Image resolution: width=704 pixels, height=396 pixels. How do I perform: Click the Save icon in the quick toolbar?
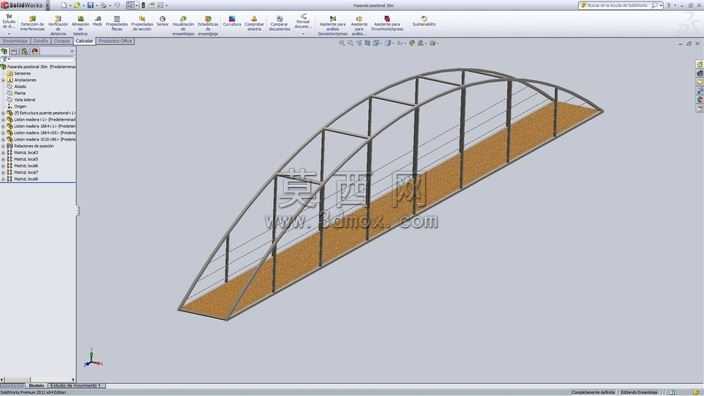click(90, 5)
